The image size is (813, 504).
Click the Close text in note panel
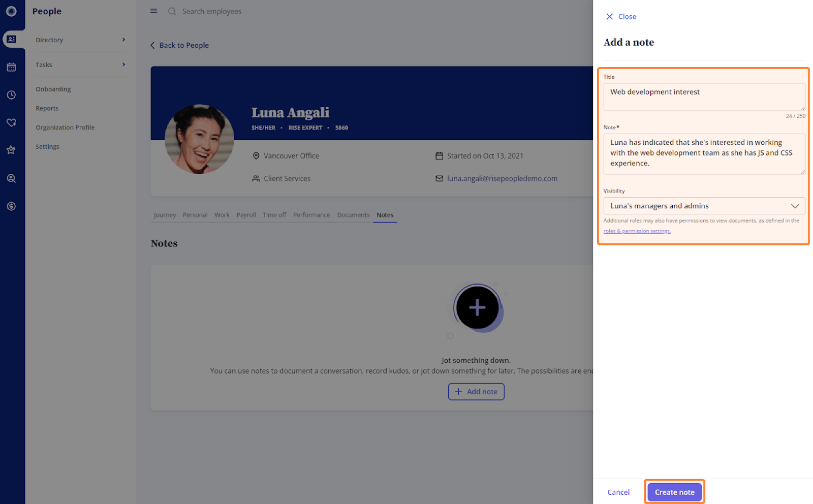tap(627, 17)
